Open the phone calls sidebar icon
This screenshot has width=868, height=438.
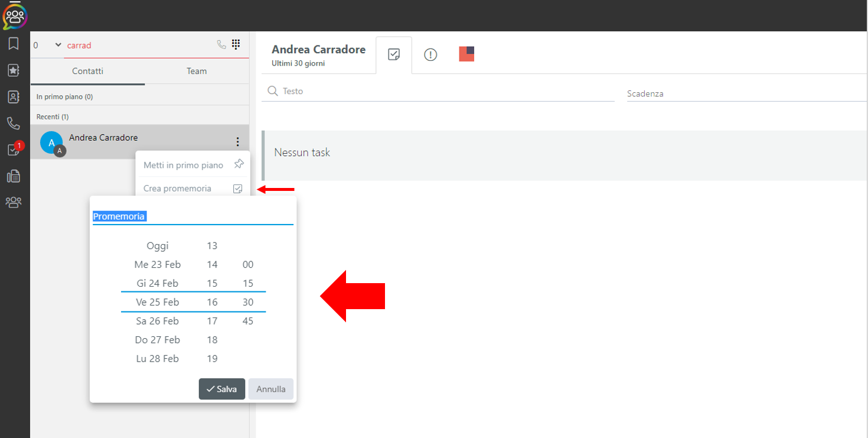coord(13,124)
